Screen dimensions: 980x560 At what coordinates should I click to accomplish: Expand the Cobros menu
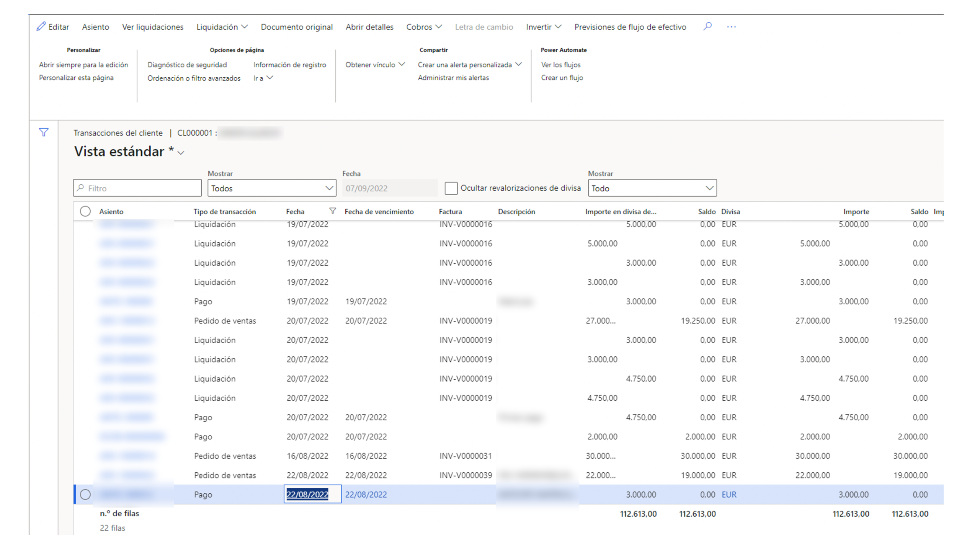(x=424, y=27)
